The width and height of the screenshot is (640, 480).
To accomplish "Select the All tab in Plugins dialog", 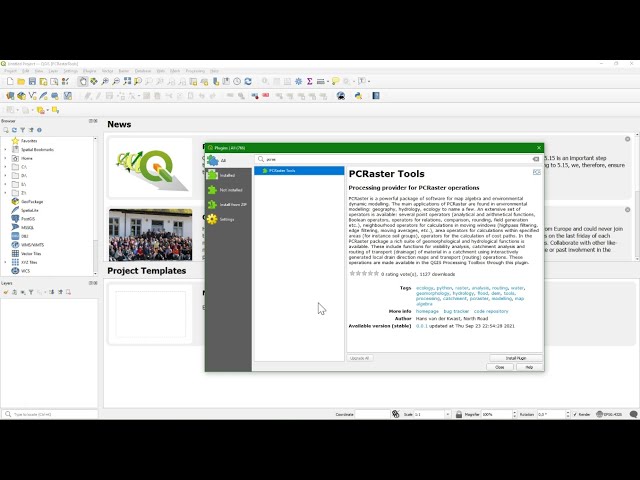I will [x=229, y=160].
